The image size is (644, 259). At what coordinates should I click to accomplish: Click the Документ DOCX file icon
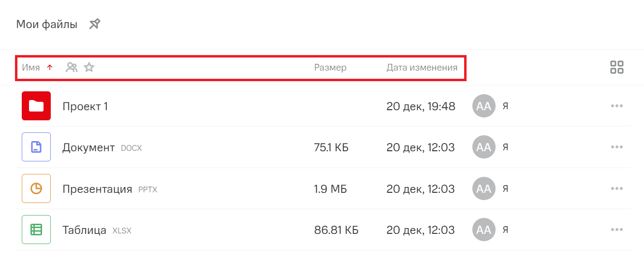click(36, 147)
